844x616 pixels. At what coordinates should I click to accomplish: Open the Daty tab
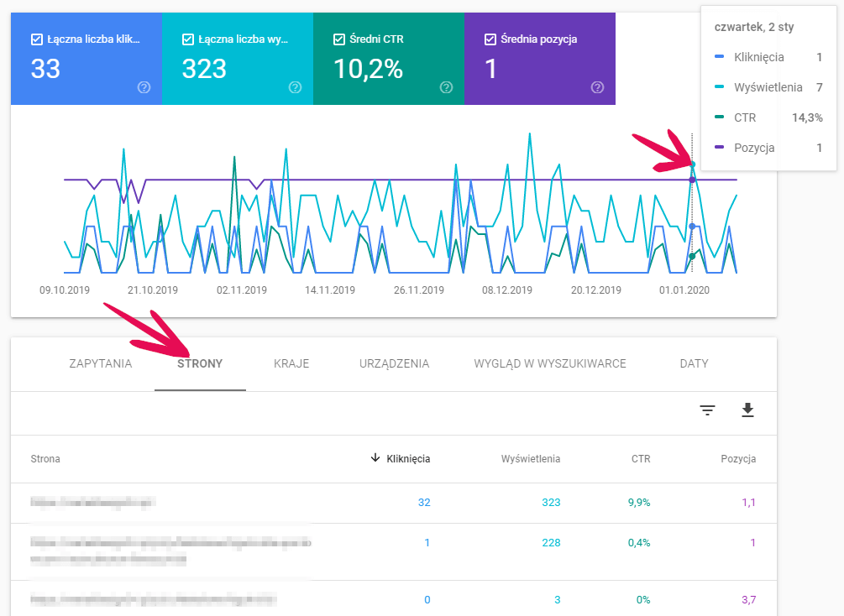click(x=694, y=364)
